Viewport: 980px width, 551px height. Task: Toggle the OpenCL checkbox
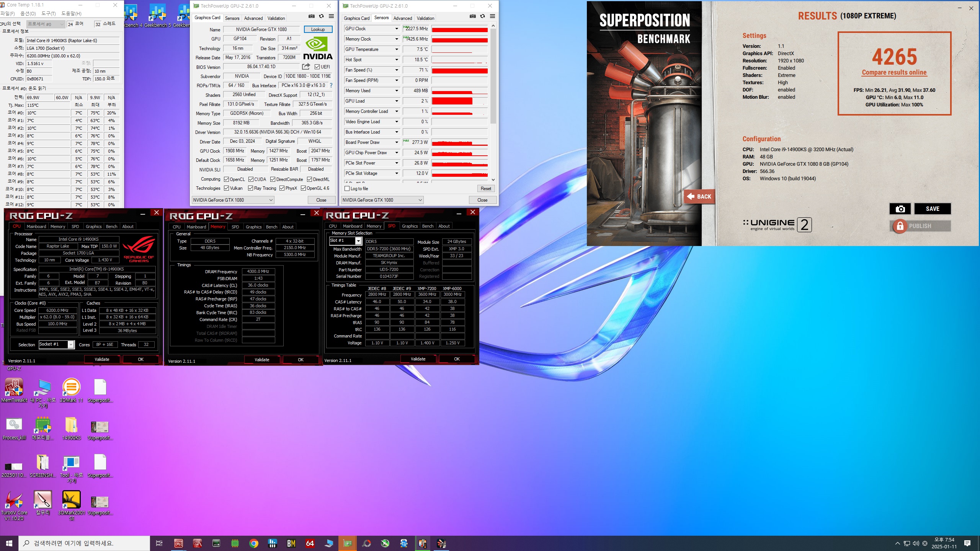[227, 179]
